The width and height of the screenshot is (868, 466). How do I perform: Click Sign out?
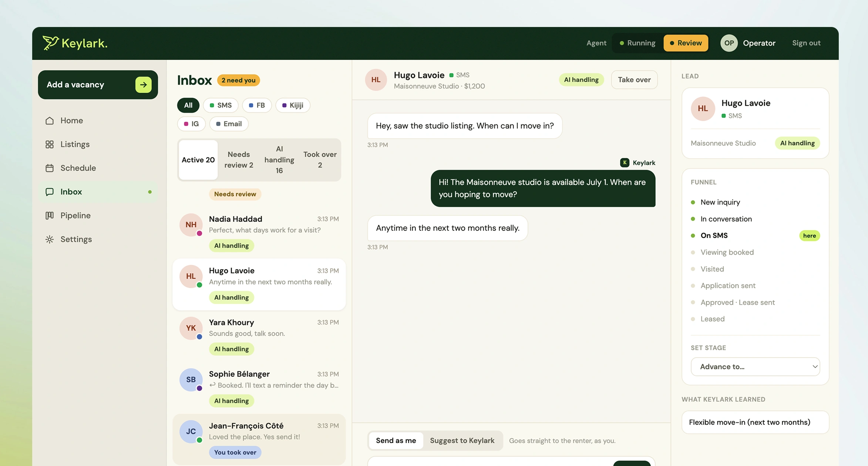pos(806,43)
